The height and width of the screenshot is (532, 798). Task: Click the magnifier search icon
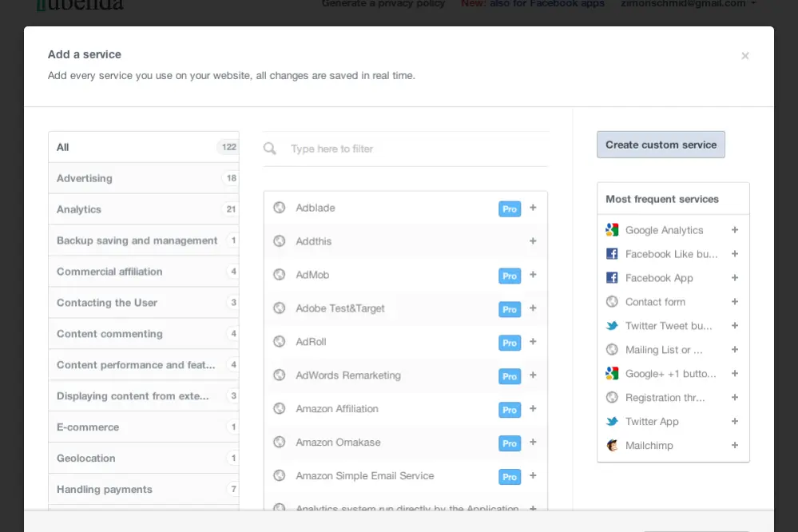[x=270, y=149]
